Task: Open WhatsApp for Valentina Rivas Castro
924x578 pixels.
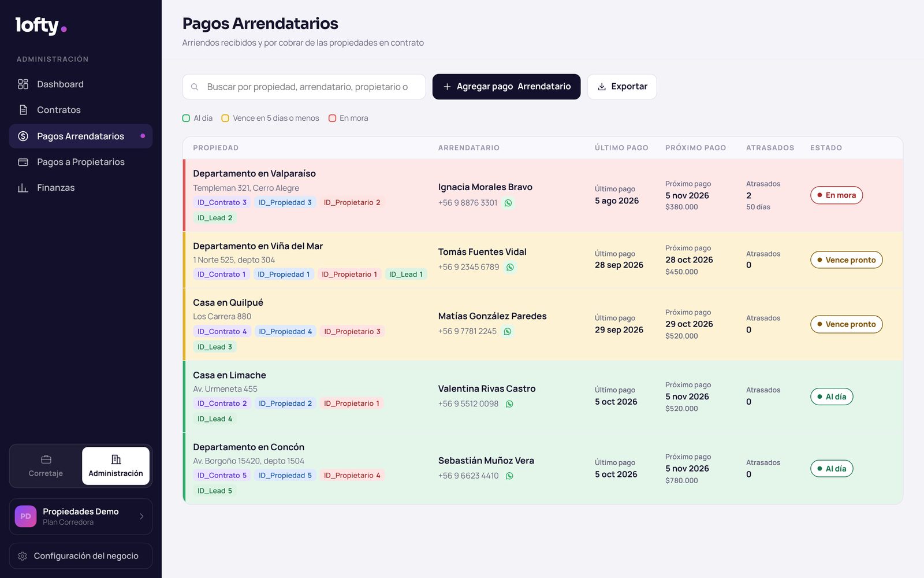Action: coord(509,404)
